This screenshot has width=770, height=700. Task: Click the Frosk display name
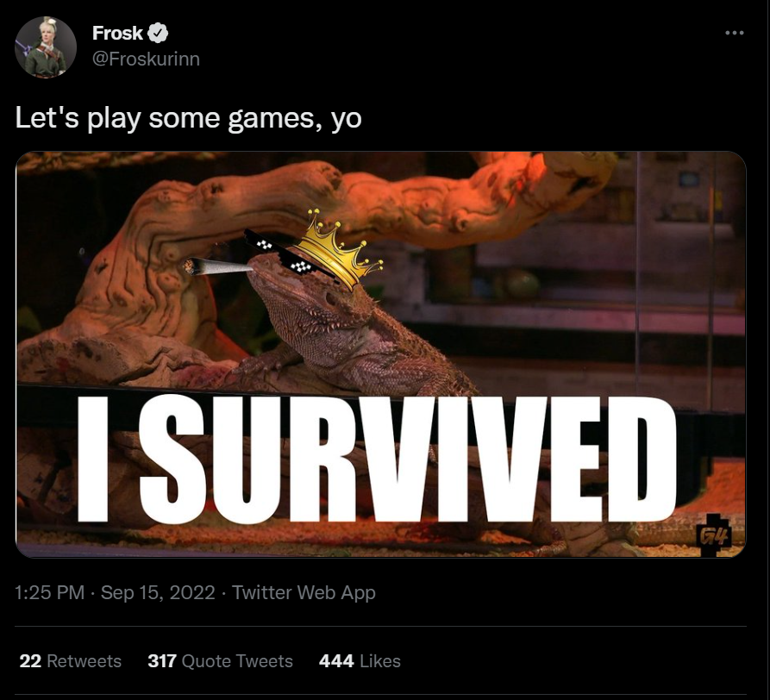[117, 33]
